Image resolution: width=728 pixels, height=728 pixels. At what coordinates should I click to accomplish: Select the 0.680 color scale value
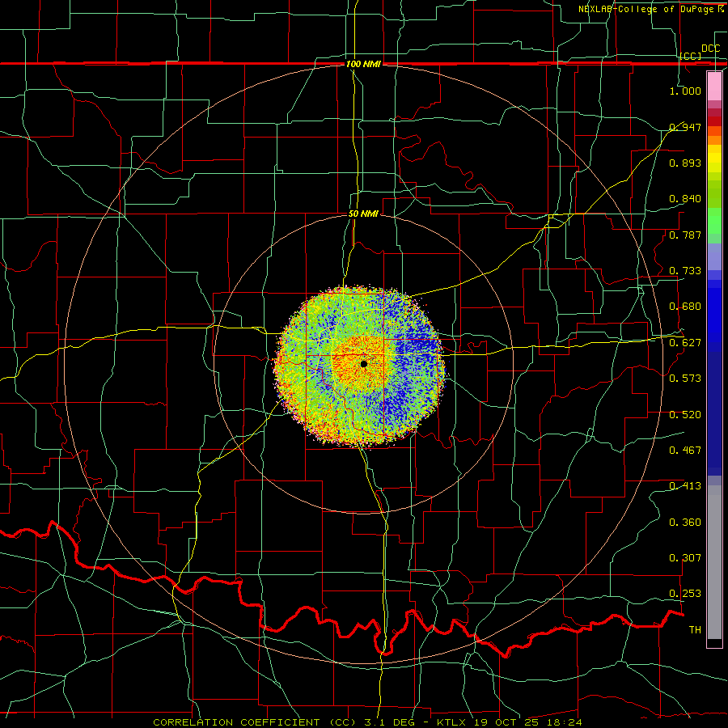pos(685,307)
